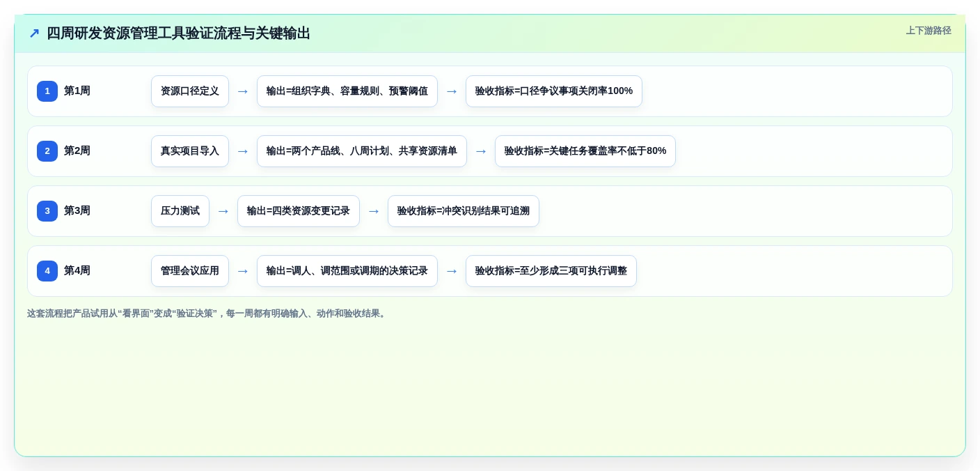The height and width of the screenshot is (471, 980).
Task: Select the 第1周 label
Action: point(77,91)
